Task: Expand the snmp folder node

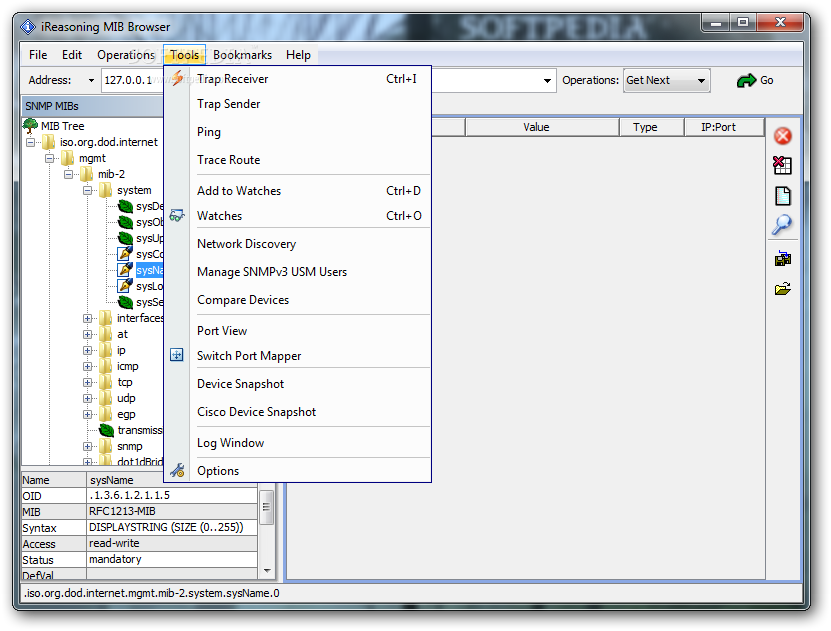Action: pyautogui.click(x=88, y=447)
